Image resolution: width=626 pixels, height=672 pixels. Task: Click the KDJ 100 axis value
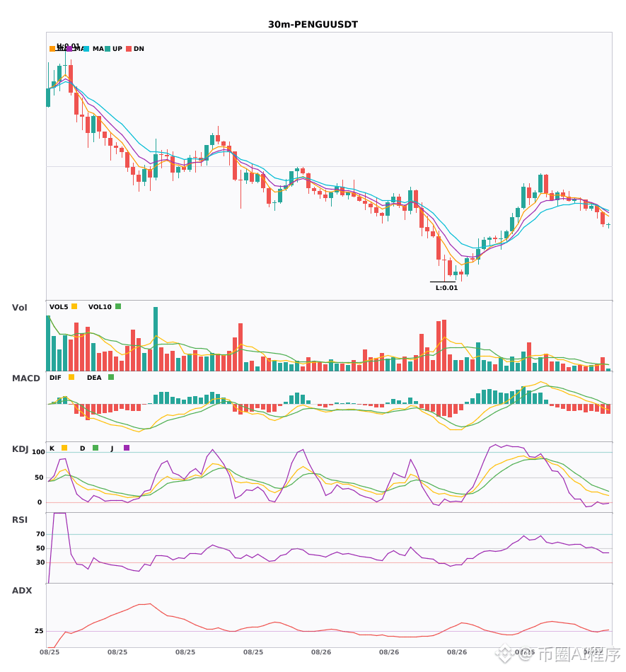pyautogui.click(x=38, y=452)
